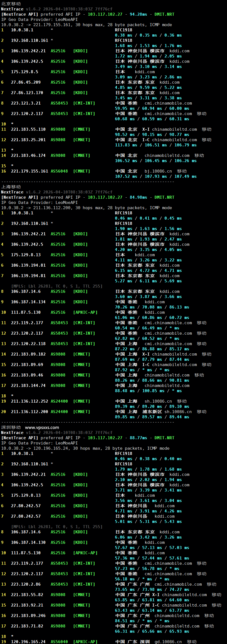Screen dimensions: 227x644
Task: Click hop IP 221.183.144.74
Action: tap(28, 386)
